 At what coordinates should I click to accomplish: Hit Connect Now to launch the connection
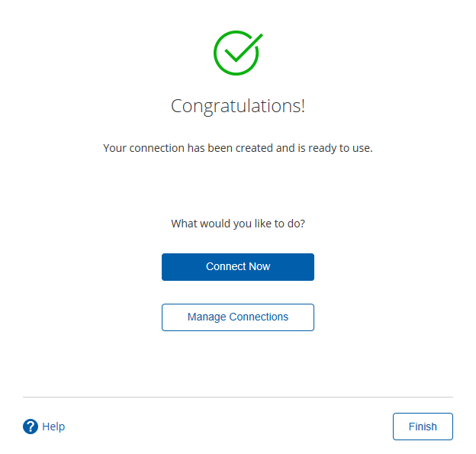pyautogui.click(x=238, y=267)
